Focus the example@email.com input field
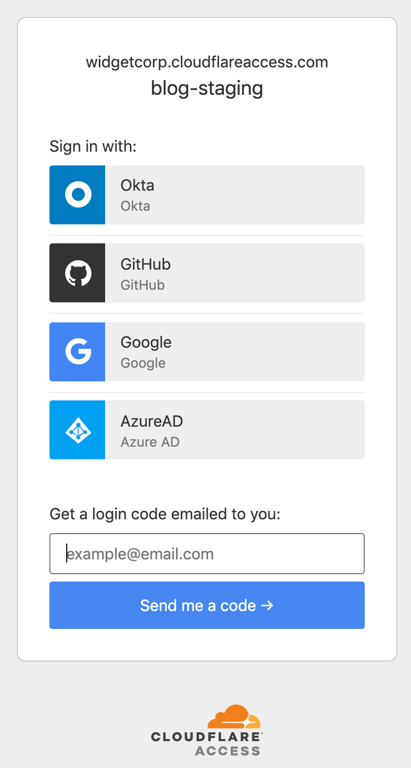 (x=207, y=553)
